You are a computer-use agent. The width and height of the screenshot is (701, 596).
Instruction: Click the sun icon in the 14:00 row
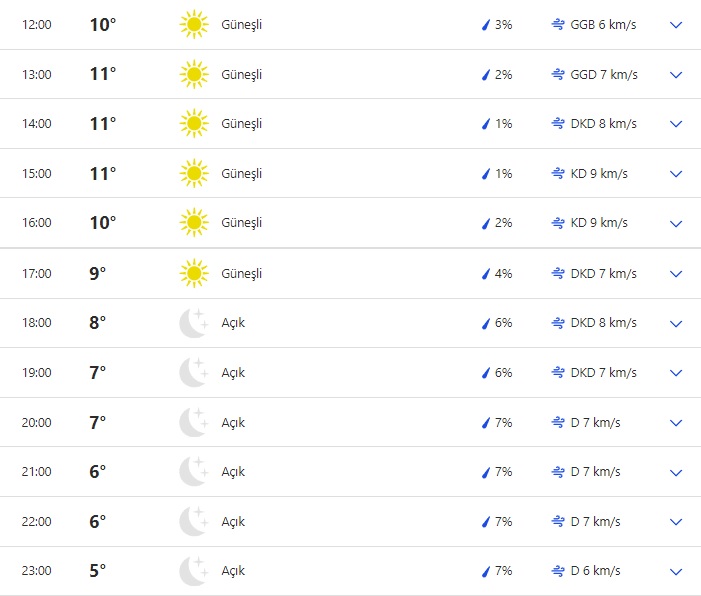coord(193,124)
